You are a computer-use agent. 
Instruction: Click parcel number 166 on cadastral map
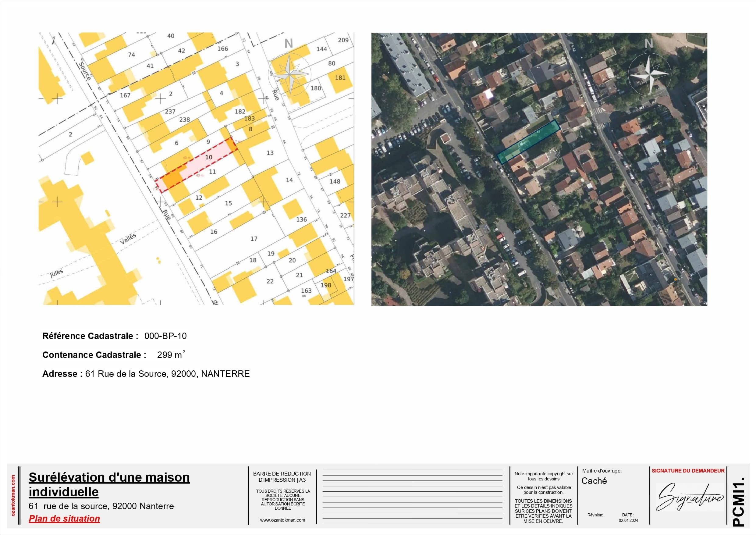click(x=222, y=49)
